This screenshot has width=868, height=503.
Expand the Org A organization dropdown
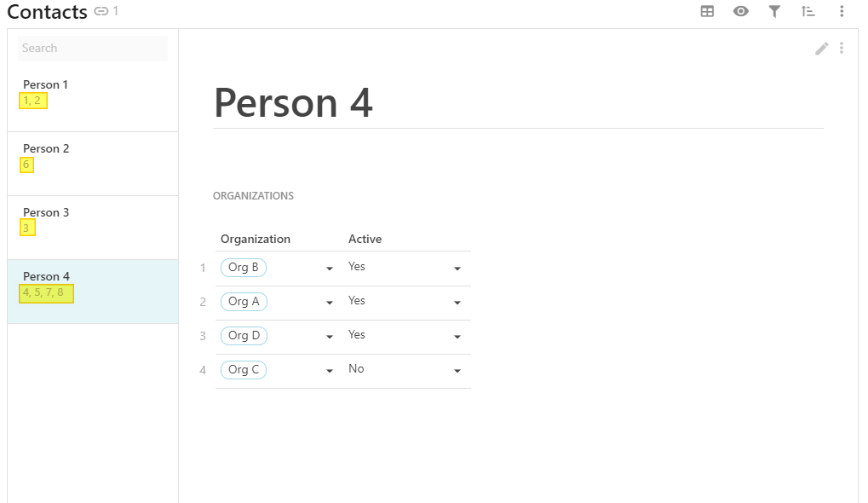pos(329,303)
